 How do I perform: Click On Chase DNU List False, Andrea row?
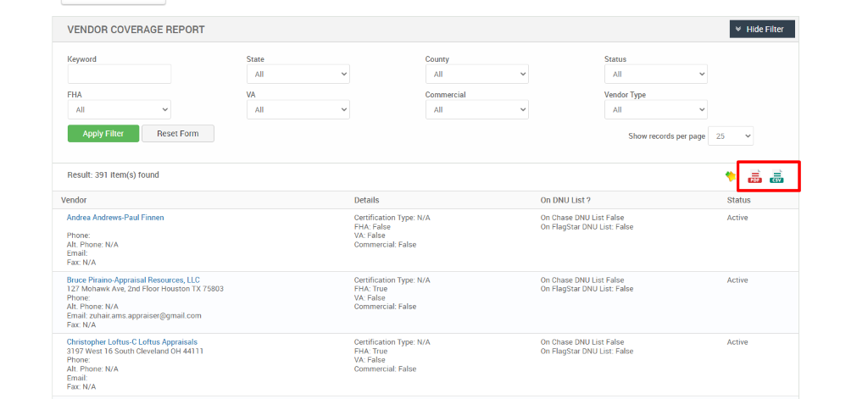(x=581, y=218)
